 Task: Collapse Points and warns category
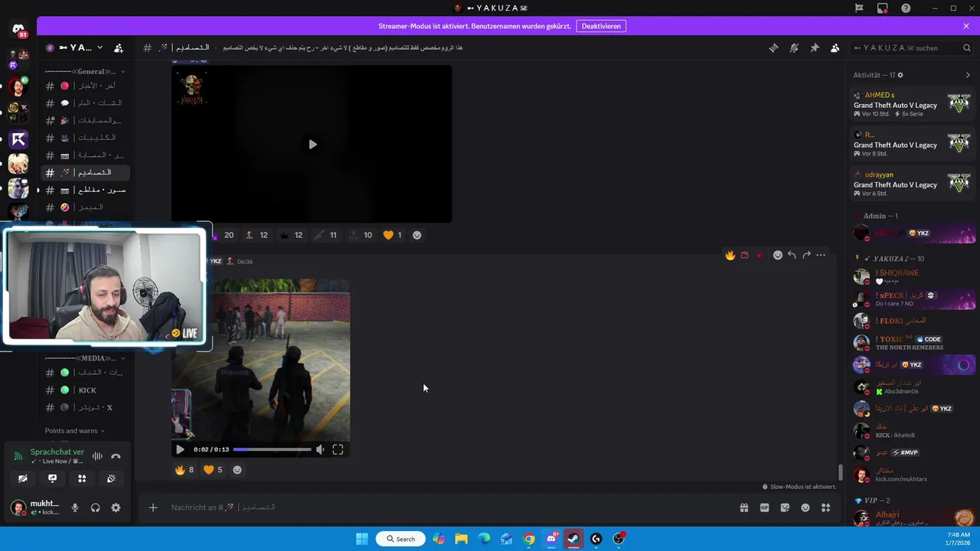(74, 431)
